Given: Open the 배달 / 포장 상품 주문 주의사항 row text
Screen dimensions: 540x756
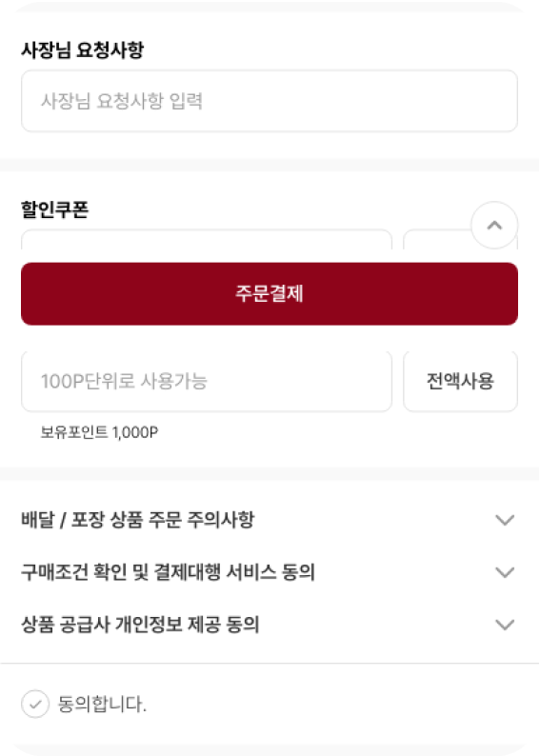Looking at the screenshot, I should [137, 520].
